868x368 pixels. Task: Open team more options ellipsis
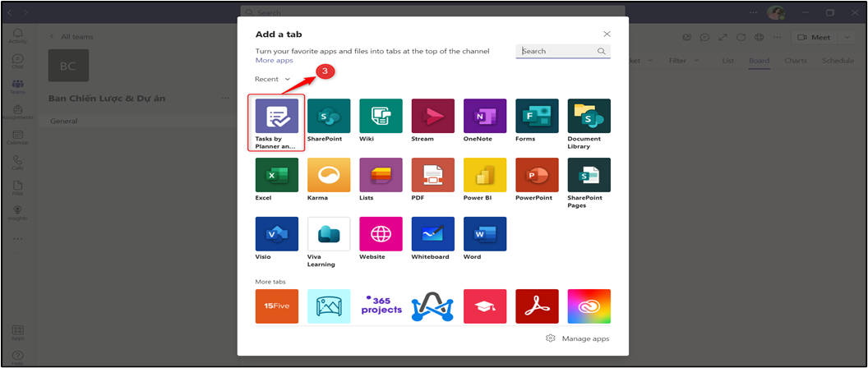pos(224,98)
